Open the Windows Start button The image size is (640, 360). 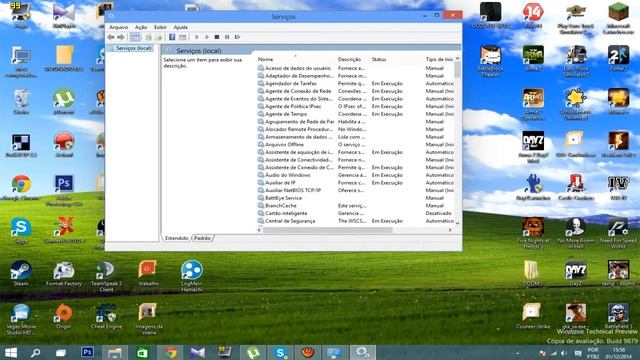coord(11,352)
